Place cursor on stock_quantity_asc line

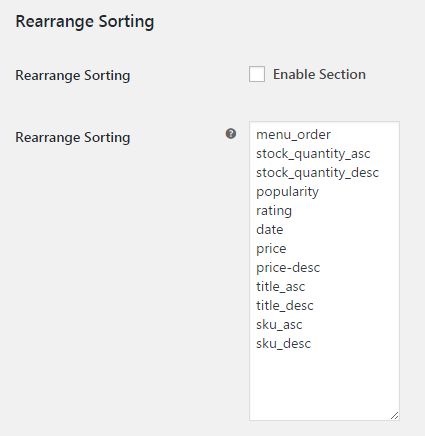[313, 154]
